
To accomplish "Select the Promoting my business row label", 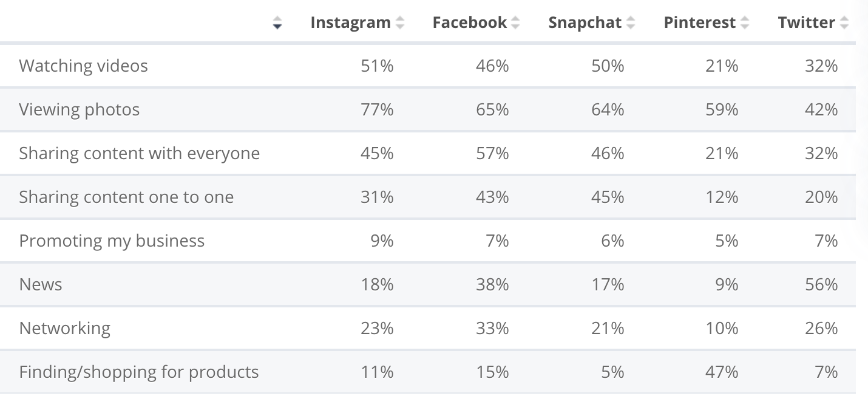I will [112, 241].
